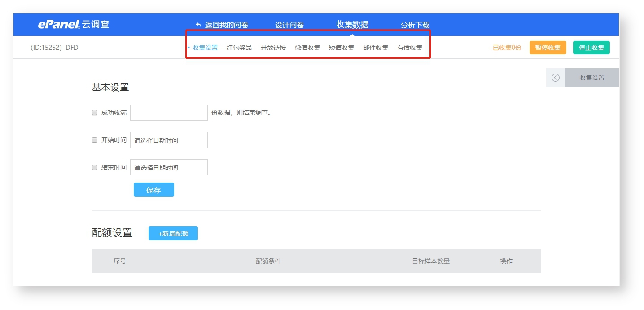The width and height of the screenshot is (644, 310).
Task: Click the back arrow beside 返回我的问卷
Action: pyautogui.click(x=198, y=25)
